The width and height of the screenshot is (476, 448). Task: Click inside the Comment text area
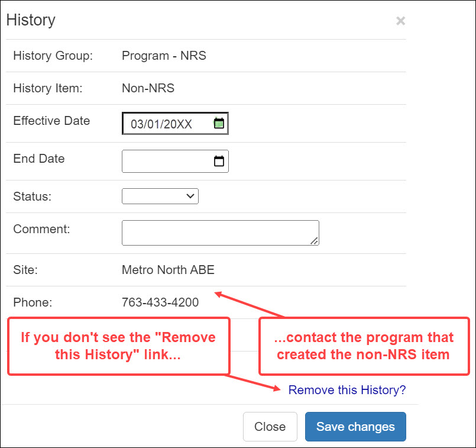point(213,232)
